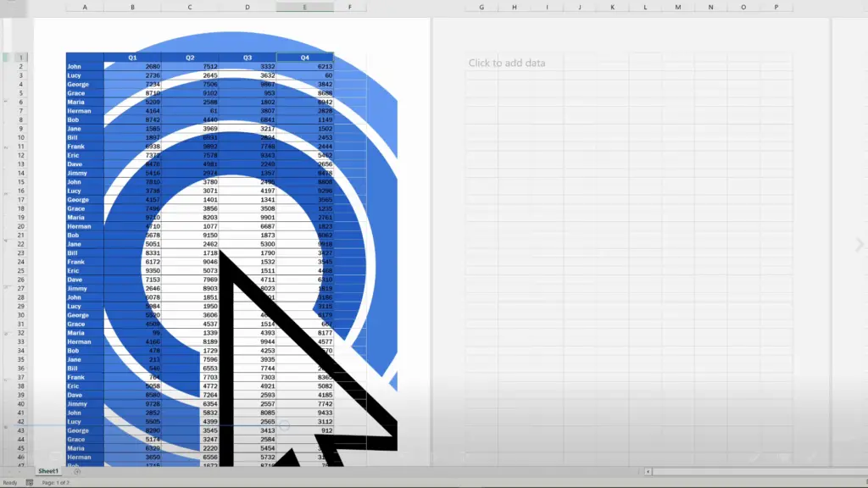The image size is (868, 488).
Task: Select column M header
Action: pyautogui.click(x=677, y=7)
